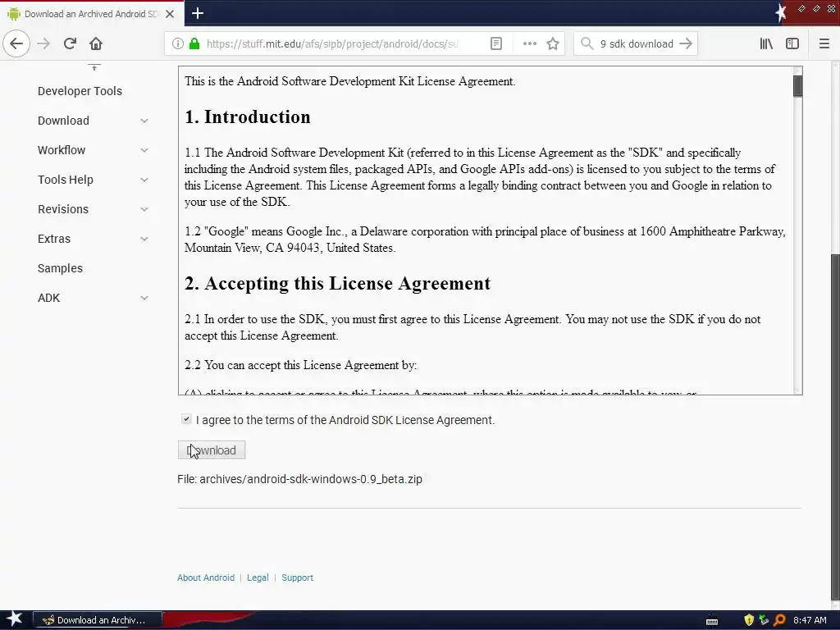Open the Workflow sidebar item
The width and height of the screenshot is (840, 630).
[x=62, y=150]
